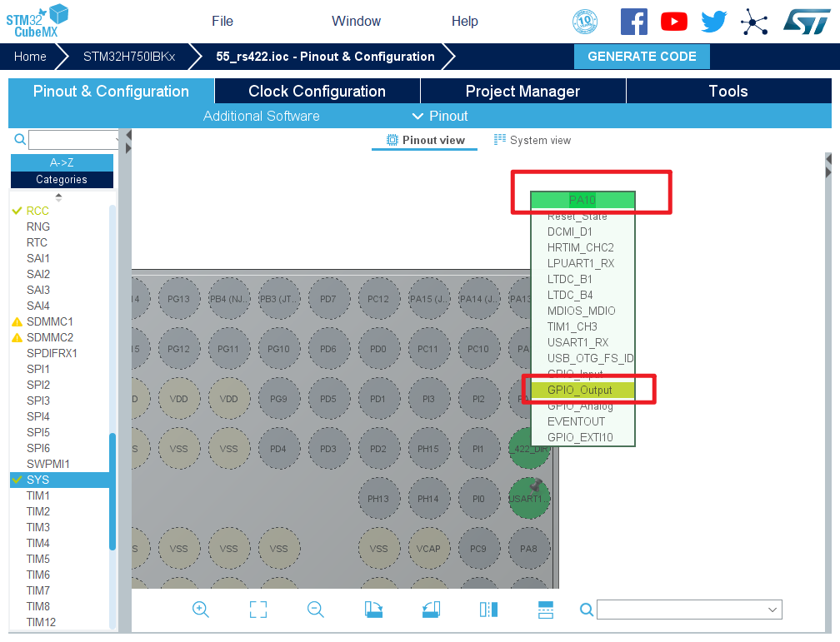Open the ST YouTube channel icon

(x=674, y=22)
